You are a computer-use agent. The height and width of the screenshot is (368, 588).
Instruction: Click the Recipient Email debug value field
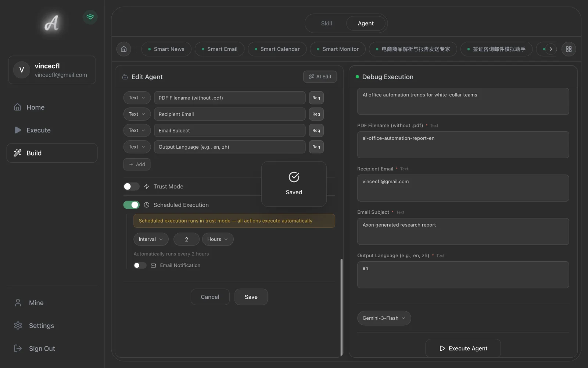point(463,188)
